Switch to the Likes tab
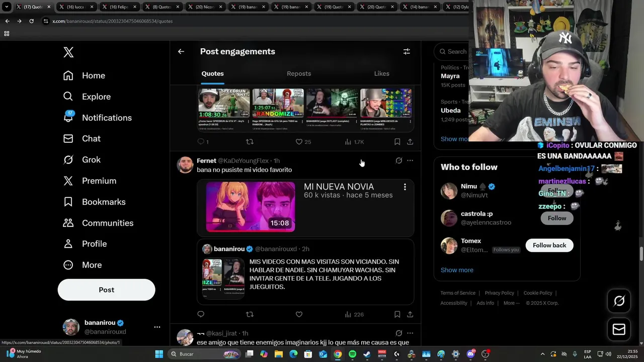The width and height of the screenshot is (644, 362). (382, 73)
